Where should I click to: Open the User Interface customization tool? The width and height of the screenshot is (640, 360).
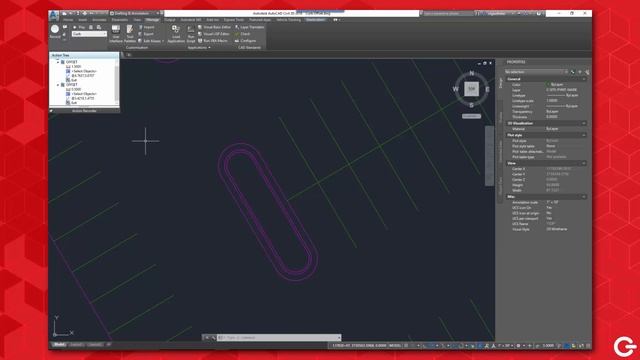[x=116, y=33]
